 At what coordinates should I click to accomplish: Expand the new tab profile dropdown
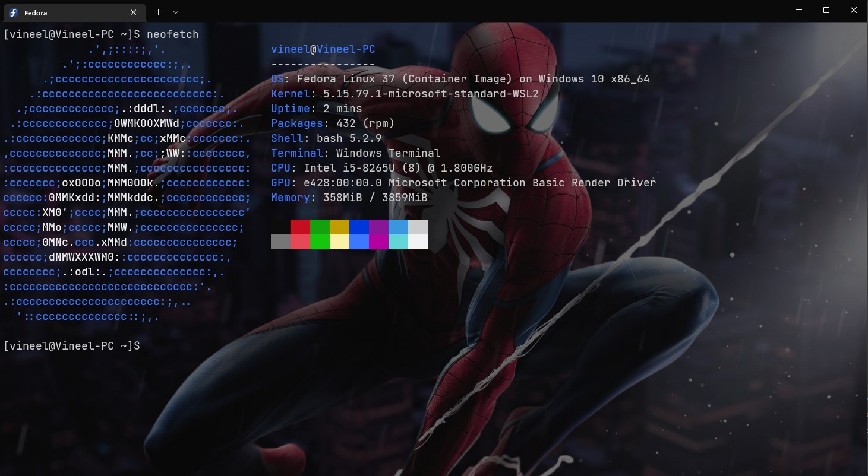176,12
